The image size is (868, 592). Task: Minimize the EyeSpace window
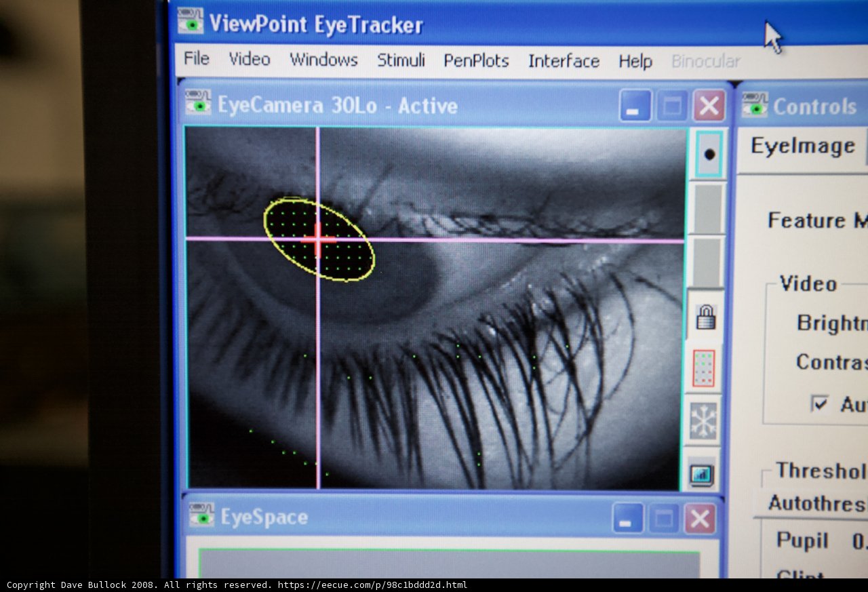(628, 519)
